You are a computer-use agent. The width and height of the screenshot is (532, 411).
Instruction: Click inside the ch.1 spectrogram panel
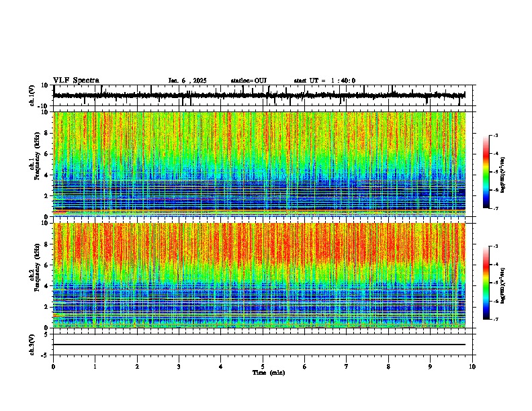point(259,164)
